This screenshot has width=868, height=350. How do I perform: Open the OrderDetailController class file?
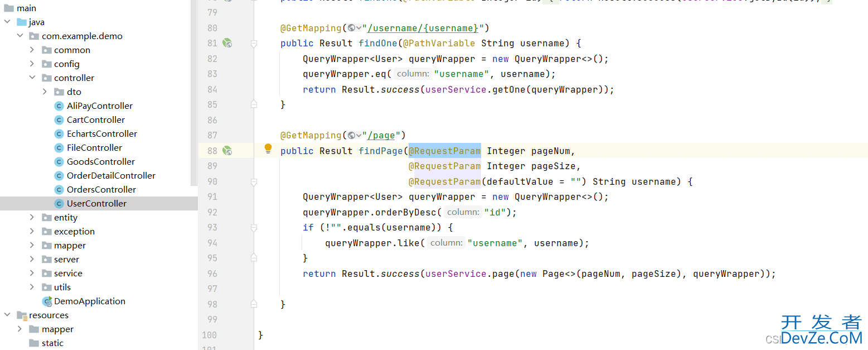111,175
